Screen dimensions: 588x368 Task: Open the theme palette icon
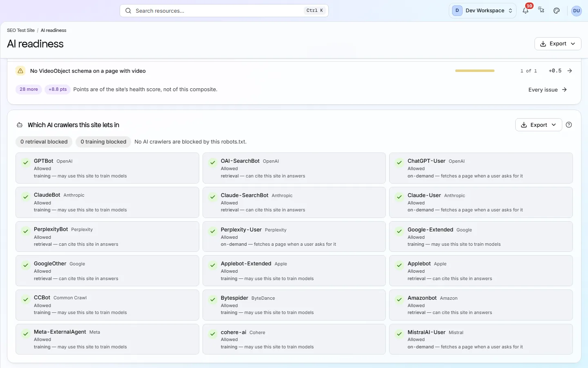pyautogui.click(x=557, y=11)
